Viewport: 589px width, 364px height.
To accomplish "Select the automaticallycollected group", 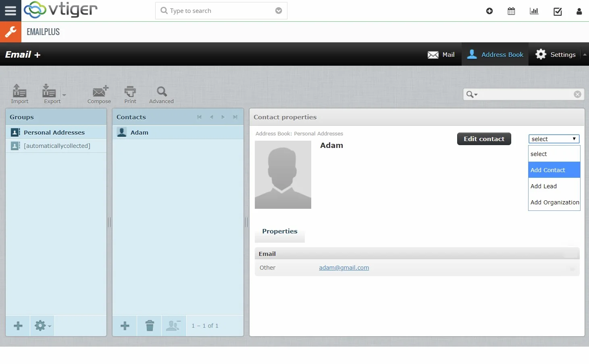I will click(x=57, y=146).
